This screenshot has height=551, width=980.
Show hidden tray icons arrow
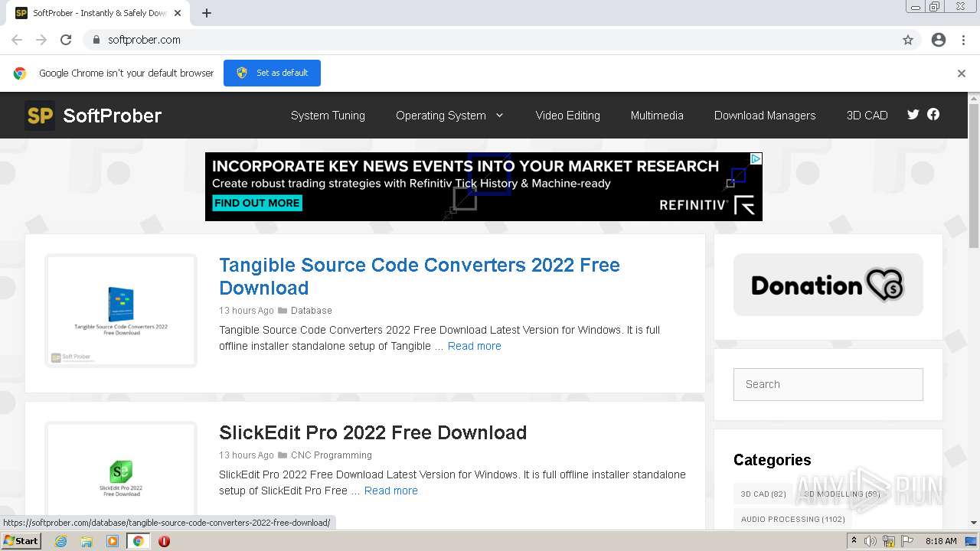point(854,541)
